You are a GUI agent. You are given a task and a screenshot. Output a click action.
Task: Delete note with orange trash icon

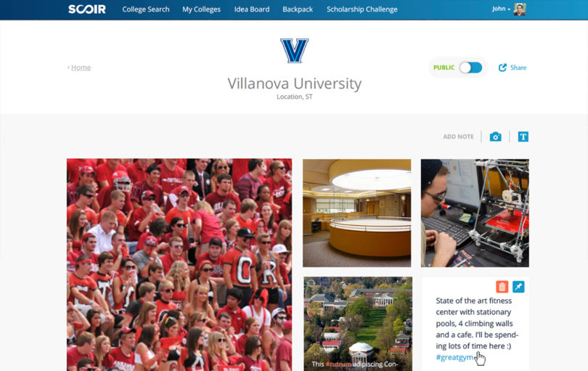point(502,287)
